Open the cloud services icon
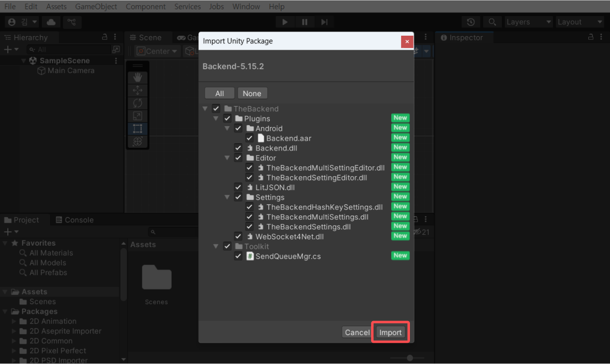The width and height of the screenshot is (610, 364). [x=51, y=22]
